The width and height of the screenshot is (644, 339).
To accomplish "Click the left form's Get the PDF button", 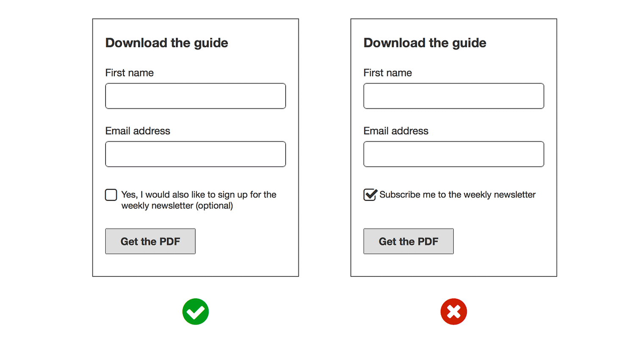I will (x=150, y=242).
